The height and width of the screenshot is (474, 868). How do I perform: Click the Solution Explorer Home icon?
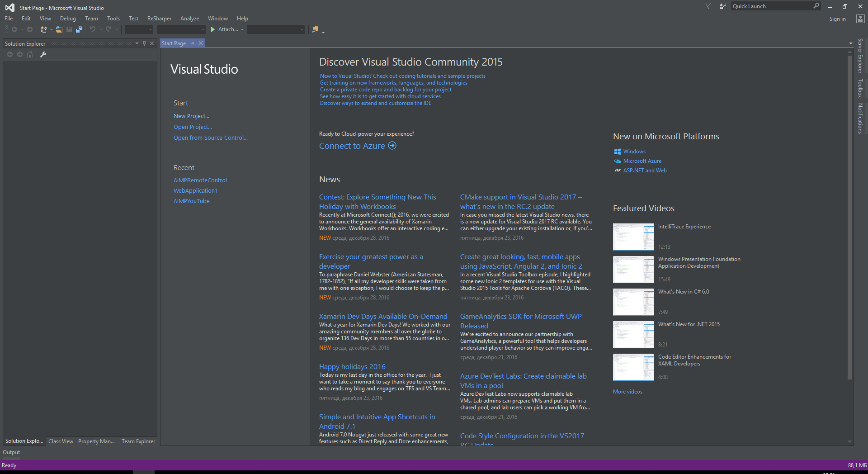click(x=30, y=54)
